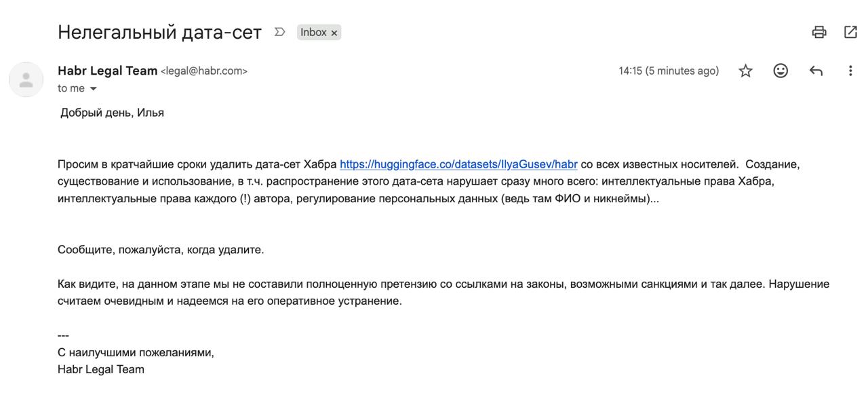Expand the "to me" recipient details arrow

click(93, 89)
